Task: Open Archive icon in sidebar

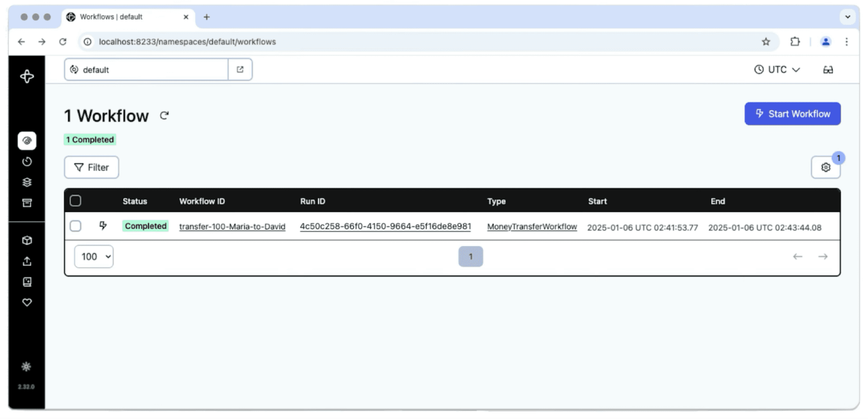Action: [27, 203]
